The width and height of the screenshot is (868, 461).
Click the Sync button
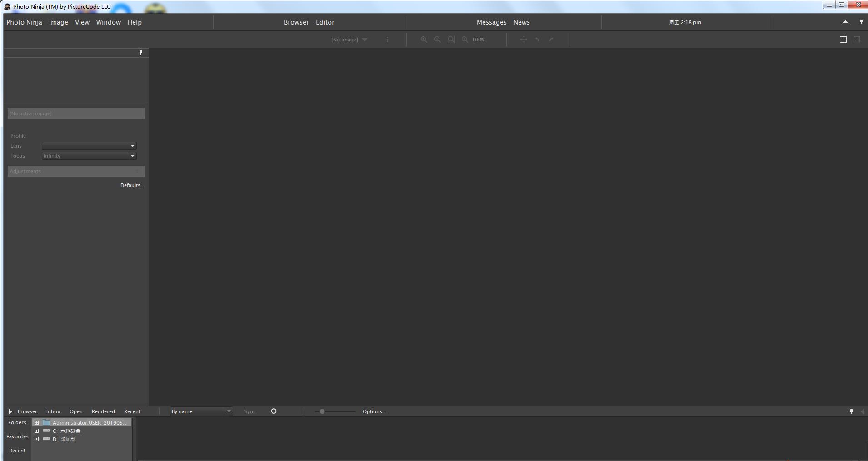tap(250, 411)
